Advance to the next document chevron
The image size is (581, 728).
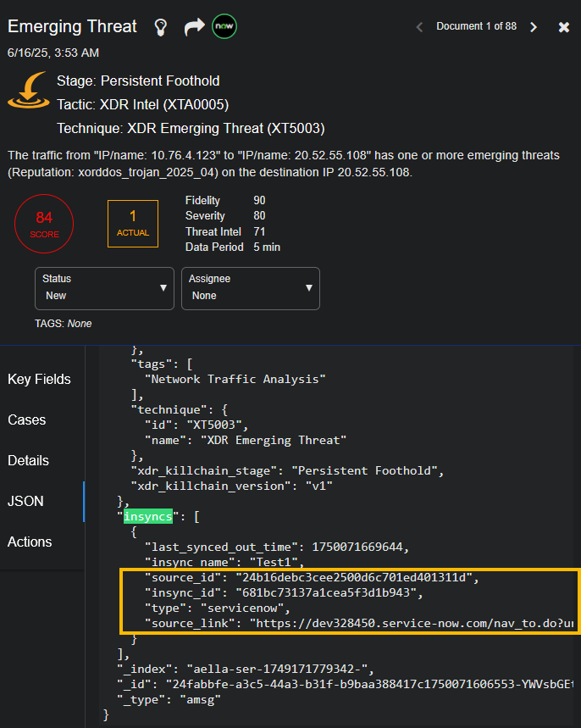tap(534, 27)
